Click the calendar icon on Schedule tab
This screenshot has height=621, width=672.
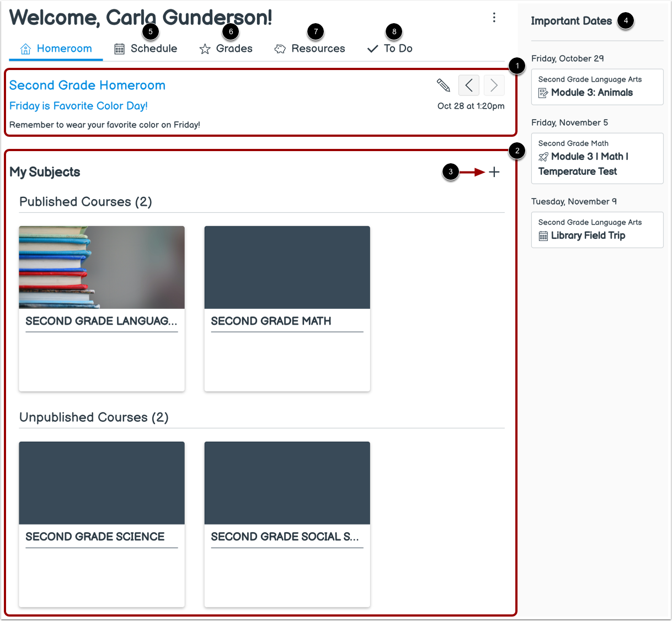[x=119, y=49]
